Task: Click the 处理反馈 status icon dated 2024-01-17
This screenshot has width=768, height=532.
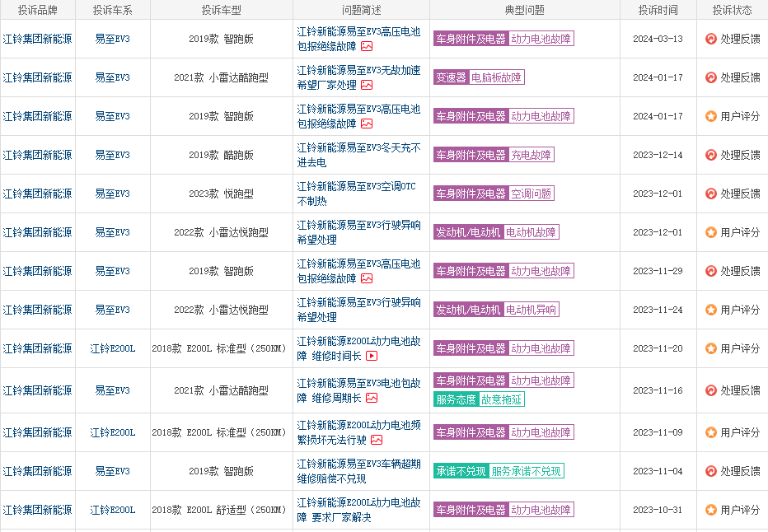Action: [x=711, y=77]
